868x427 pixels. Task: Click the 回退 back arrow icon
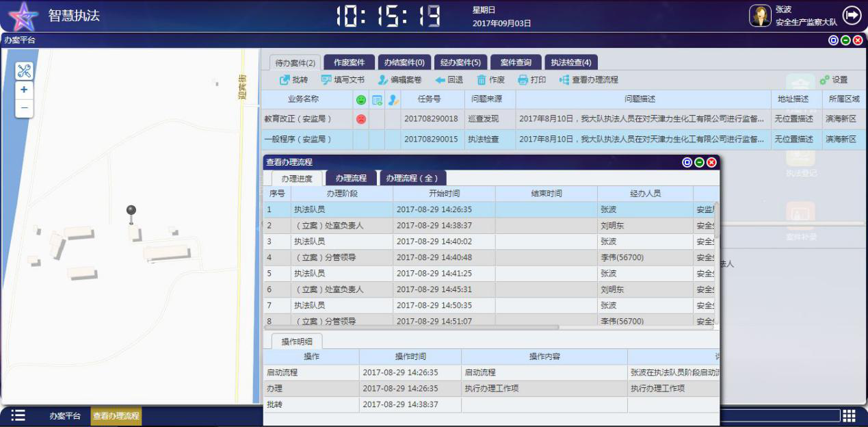(x=440, y=80)
